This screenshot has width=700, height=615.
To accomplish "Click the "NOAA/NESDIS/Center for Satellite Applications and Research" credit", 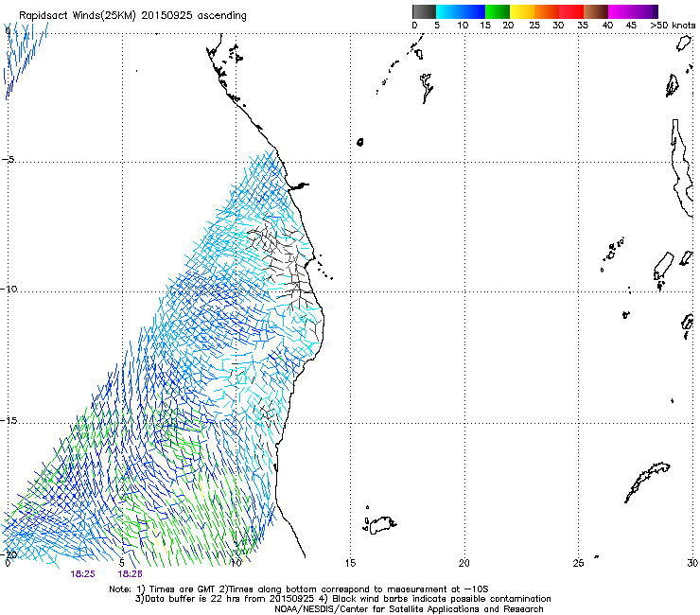I will point(409,609).
